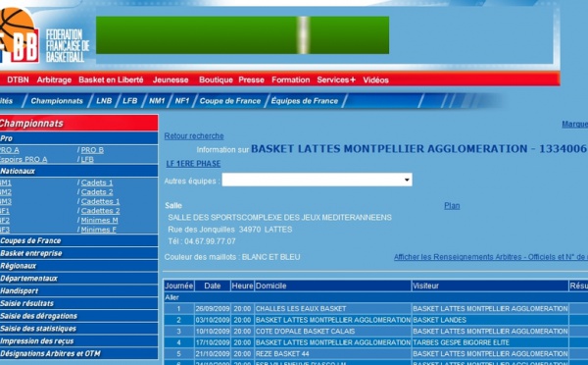Screen dimensions: 588x365
Task: Open Saisie résultats in sidebar
Action: click(78, 303)
